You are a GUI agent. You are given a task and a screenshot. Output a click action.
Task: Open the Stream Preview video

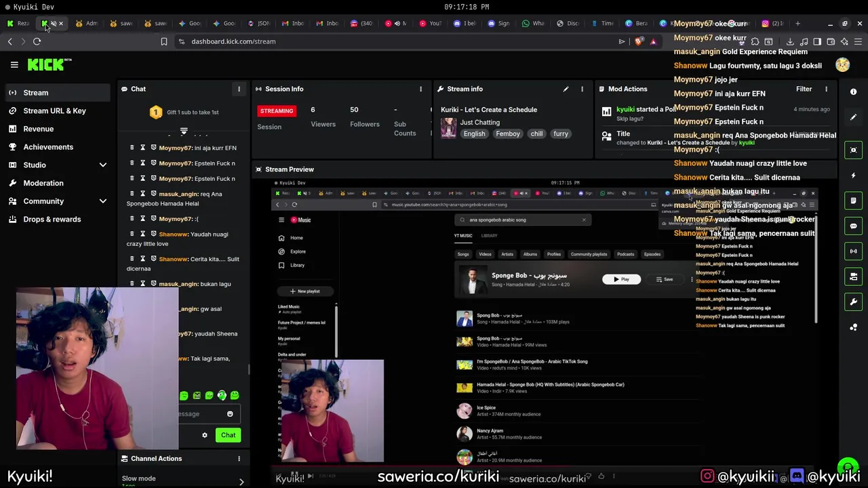click(x=546, y=332)
